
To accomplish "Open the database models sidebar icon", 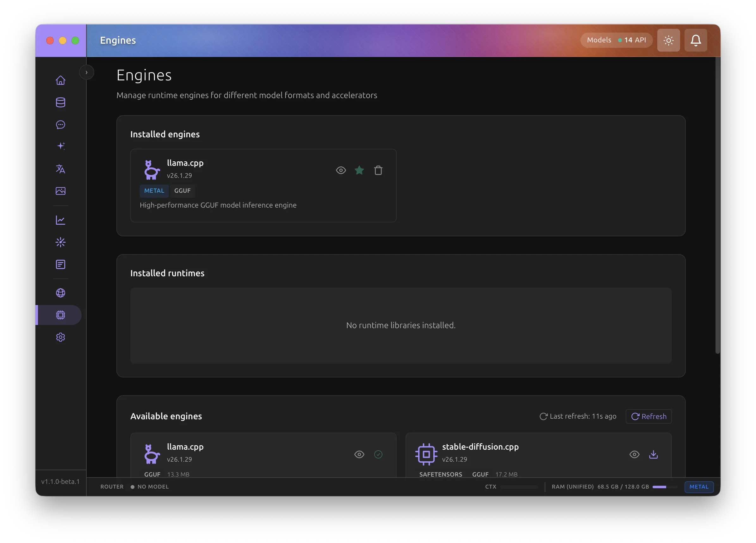I will [x=60, y=103].
